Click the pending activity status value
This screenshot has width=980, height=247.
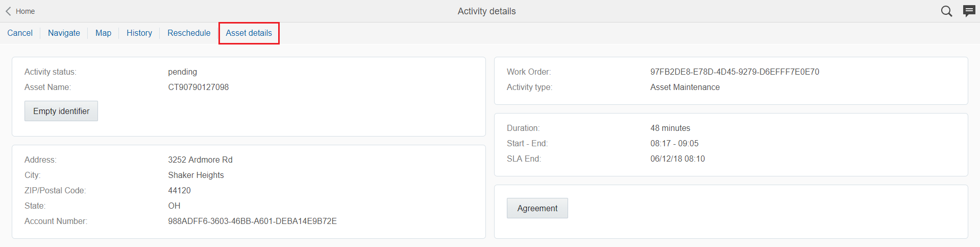pyautogui.click(x=182, y=72)
